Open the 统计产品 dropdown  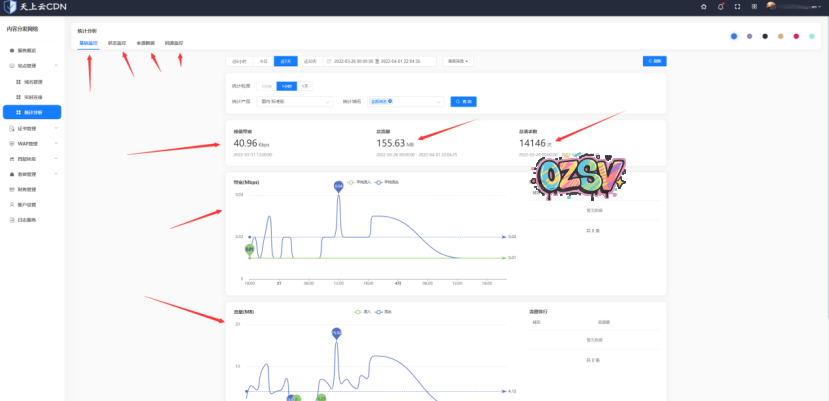(295, 101)
